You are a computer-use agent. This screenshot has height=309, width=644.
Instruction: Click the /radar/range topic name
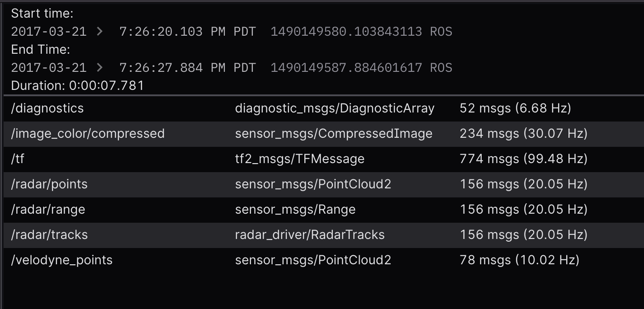click(48, 210)
